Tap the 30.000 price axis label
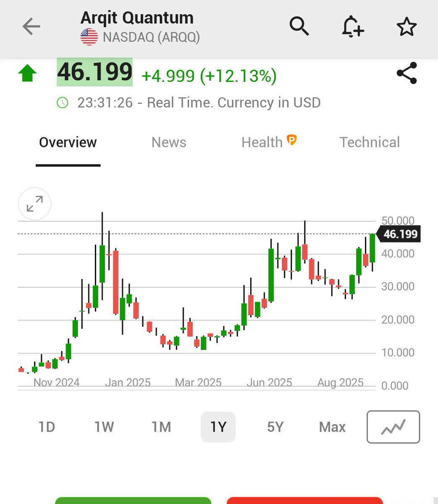Viewport: 438px width, 504px height. (398, 286)
